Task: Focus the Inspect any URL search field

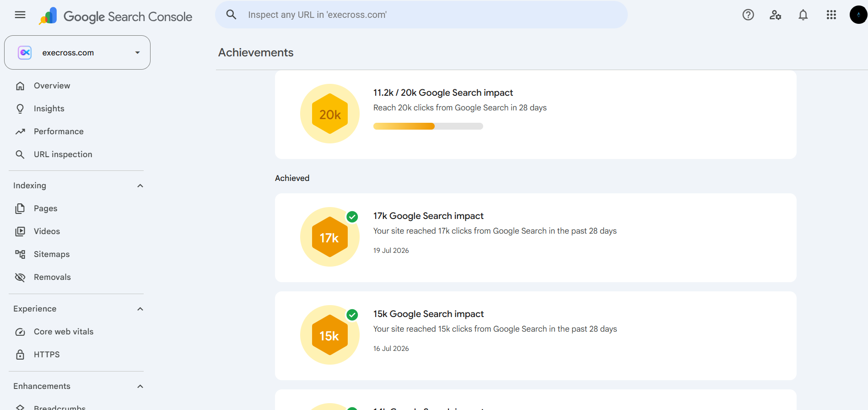Action: pos(421,15)
